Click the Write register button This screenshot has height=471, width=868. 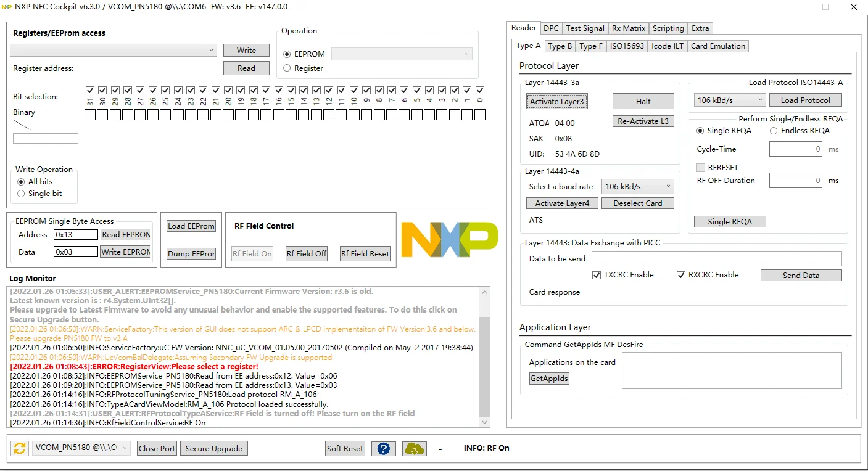tap(246, 51)
